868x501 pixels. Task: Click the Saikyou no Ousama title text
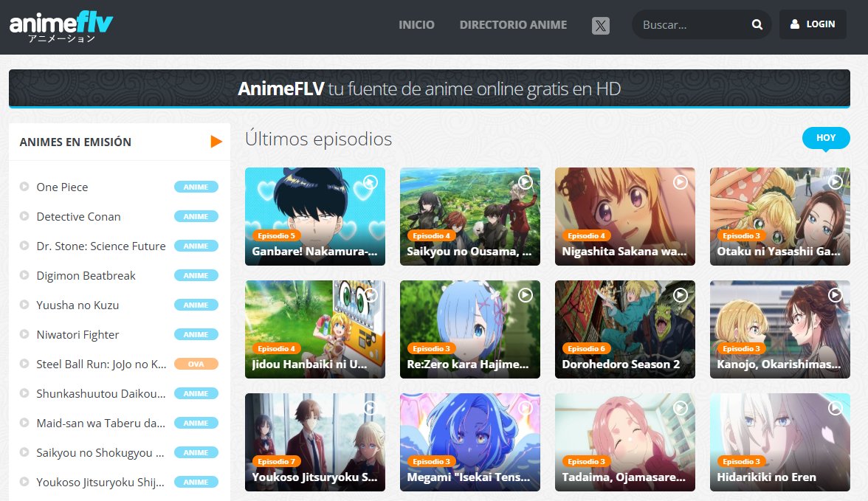[x=469, y=252]
